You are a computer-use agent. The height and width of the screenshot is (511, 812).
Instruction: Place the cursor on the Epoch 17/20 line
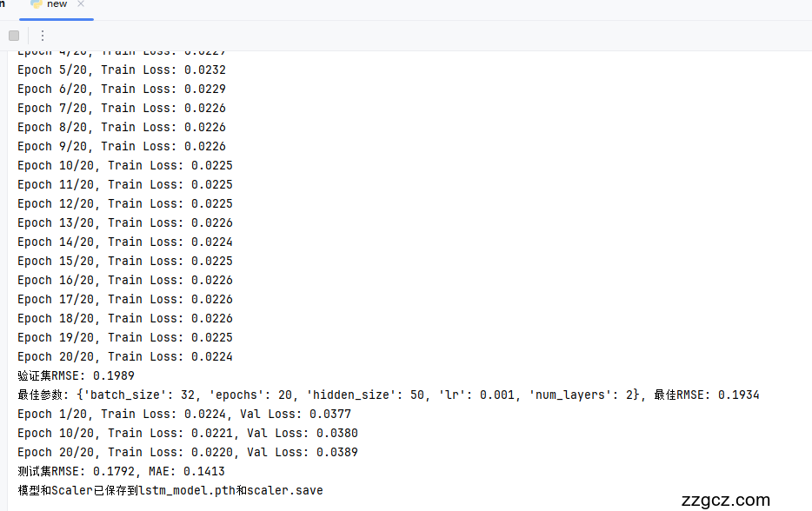(x=124, y=299)
